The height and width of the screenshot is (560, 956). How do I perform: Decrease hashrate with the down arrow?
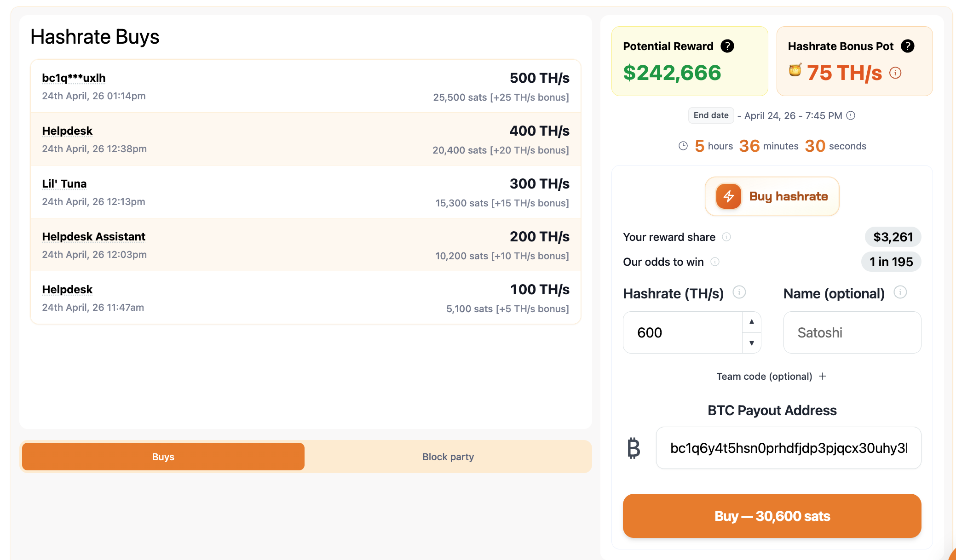752,343
